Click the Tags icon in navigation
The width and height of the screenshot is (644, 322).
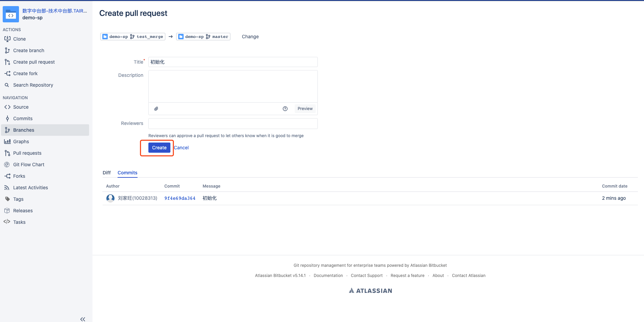pos(7,199)
